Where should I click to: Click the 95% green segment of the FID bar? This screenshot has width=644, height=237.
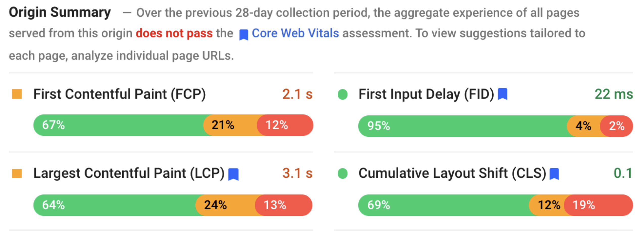463,126
